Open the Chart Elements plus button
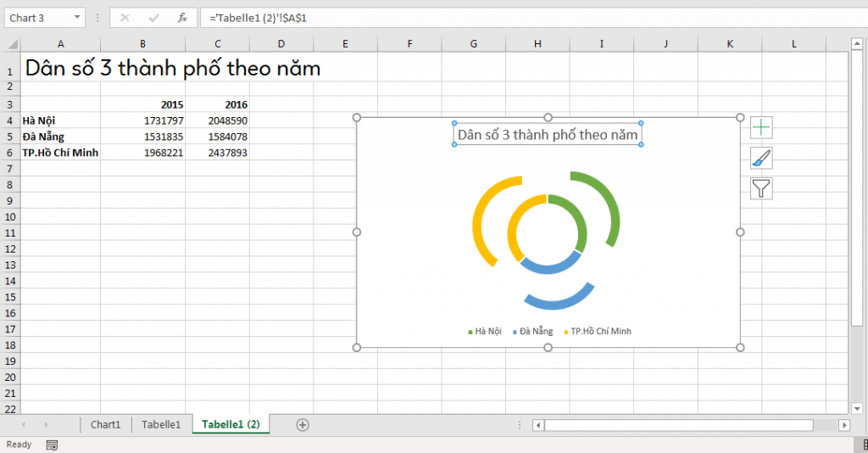 [x=761, y=128]
